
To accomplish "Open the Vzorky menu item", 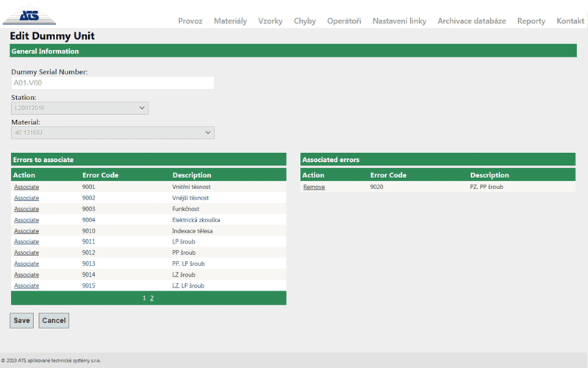I will 270,21.
